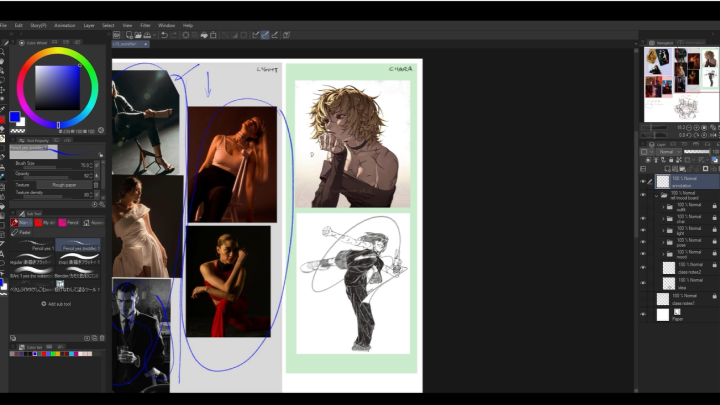This screenshot has width=720, height=405.
Task: Click the Clip Studio launcher icon in command bar
Action: pos(117,35)
